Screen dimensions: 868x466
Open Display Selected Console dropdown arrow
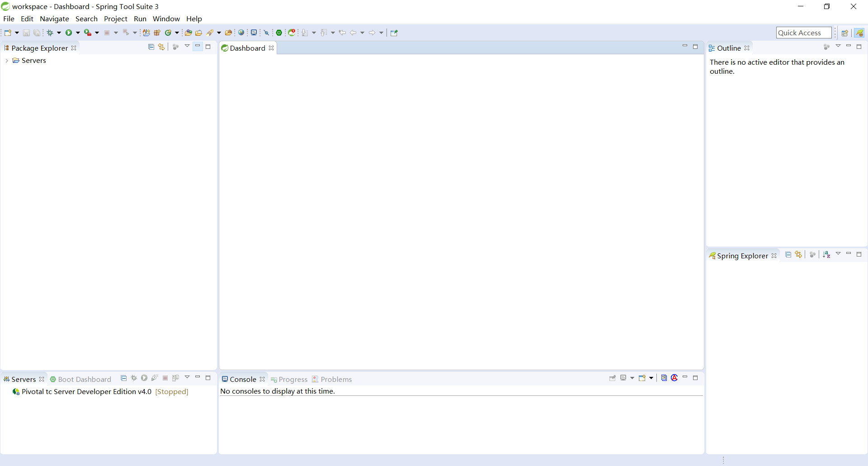coord(632,378)
